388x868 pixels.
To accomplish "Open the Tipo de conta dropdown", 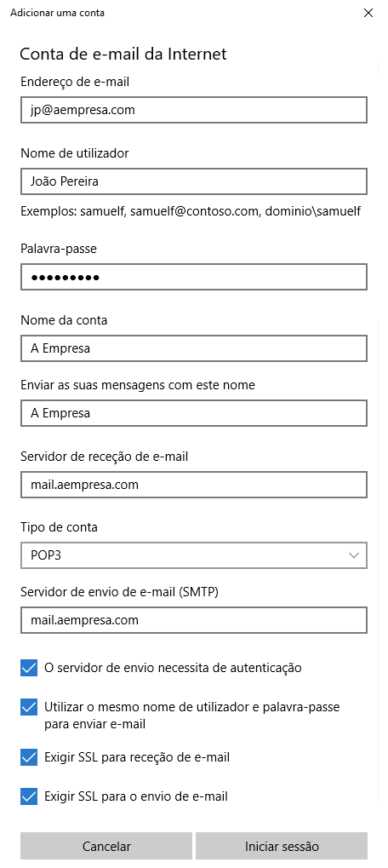I will [x=194, y=555].
